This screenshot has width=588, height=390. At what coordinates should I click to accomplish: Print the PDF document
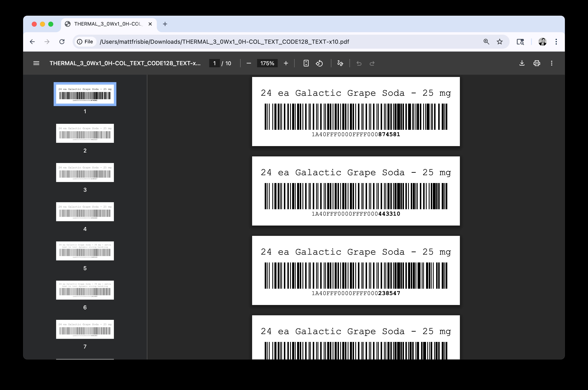click(x=537, y=63)
